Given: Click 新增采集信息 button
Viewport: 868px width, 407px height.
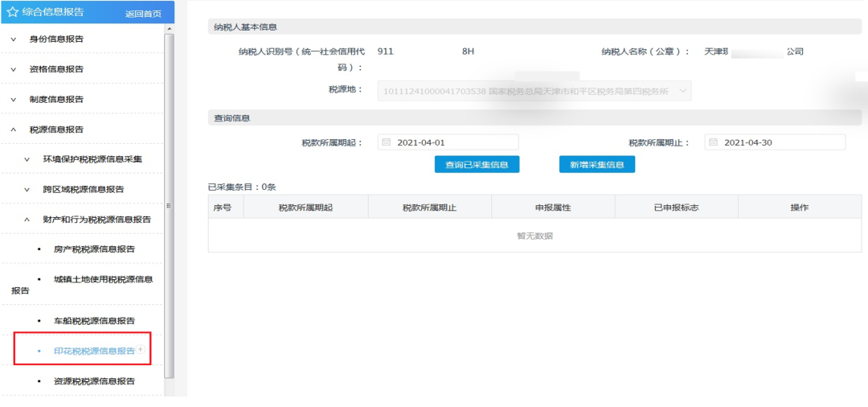Looking at the screenshot, I should pos(596,164).
